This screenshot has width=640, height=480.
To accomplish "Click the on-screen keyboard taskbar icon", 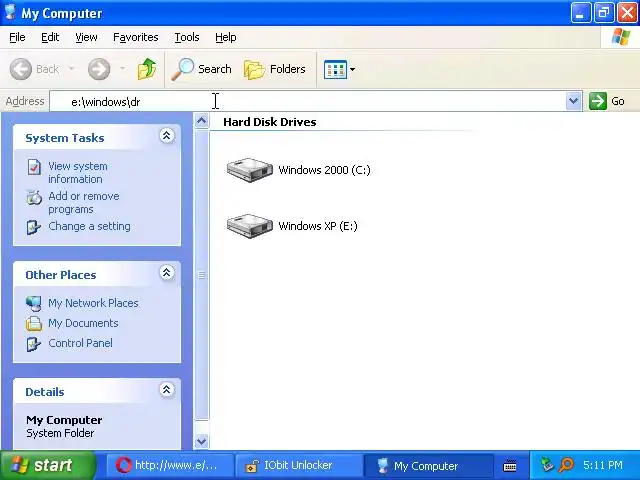I will [510, 465].
